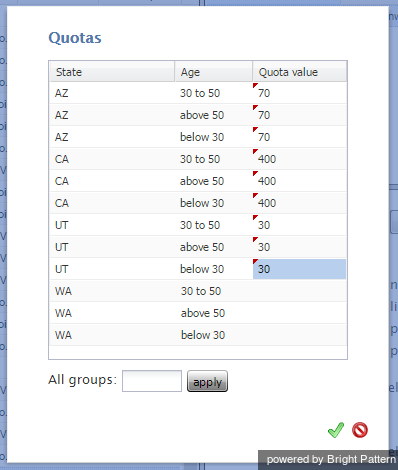Edit quota value for UT 30 to 50
The width and height of the screenshot is (398, 470).
(300, 225)
